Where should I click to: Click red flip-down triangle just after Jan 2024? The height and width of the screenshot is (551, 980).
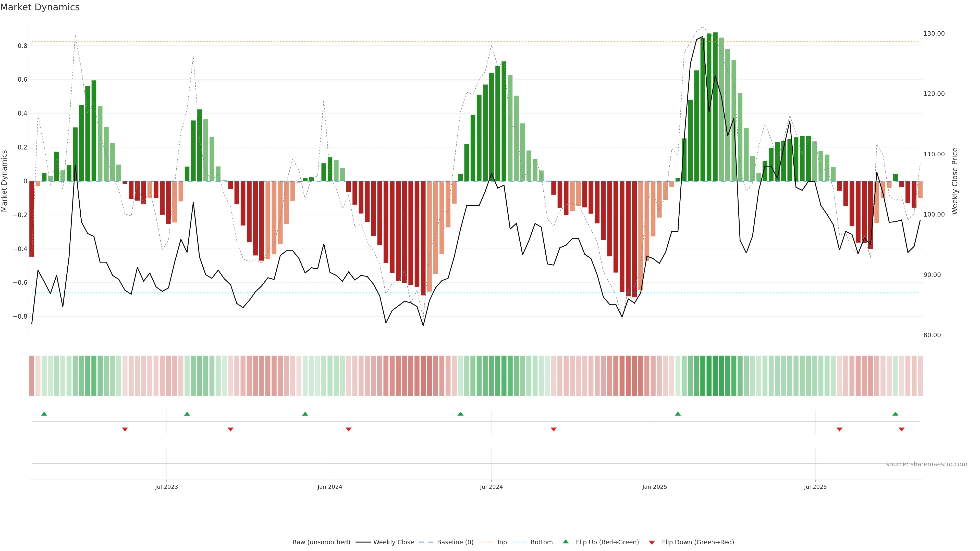coord(348,429)
